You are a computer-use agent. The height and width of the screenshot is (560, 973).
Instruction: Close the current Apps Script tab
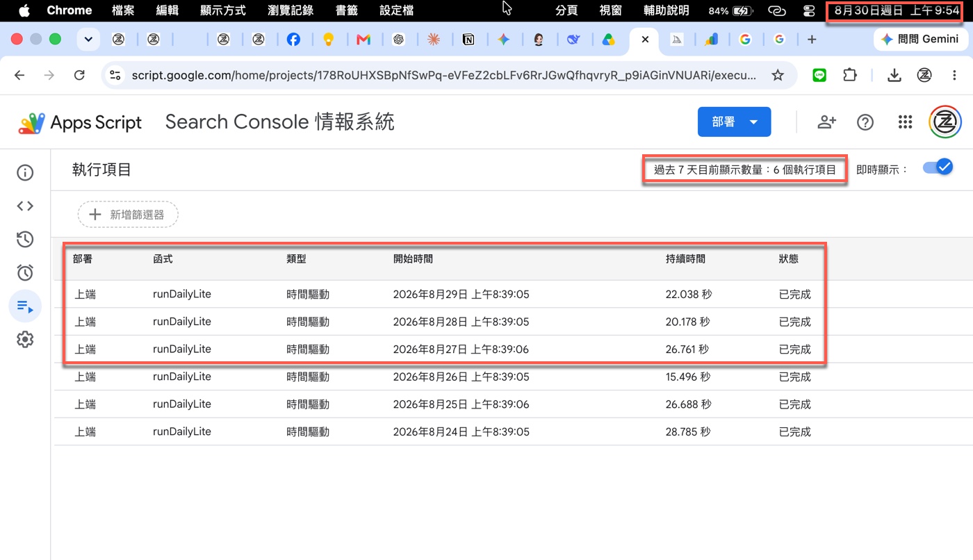pyautogui.click(x=645, y=40)
